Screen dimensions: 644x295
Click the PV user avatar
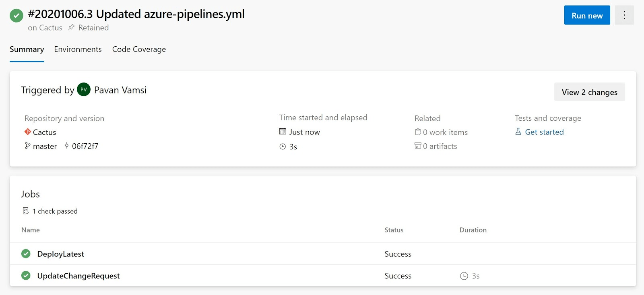[x=84, y=90]
